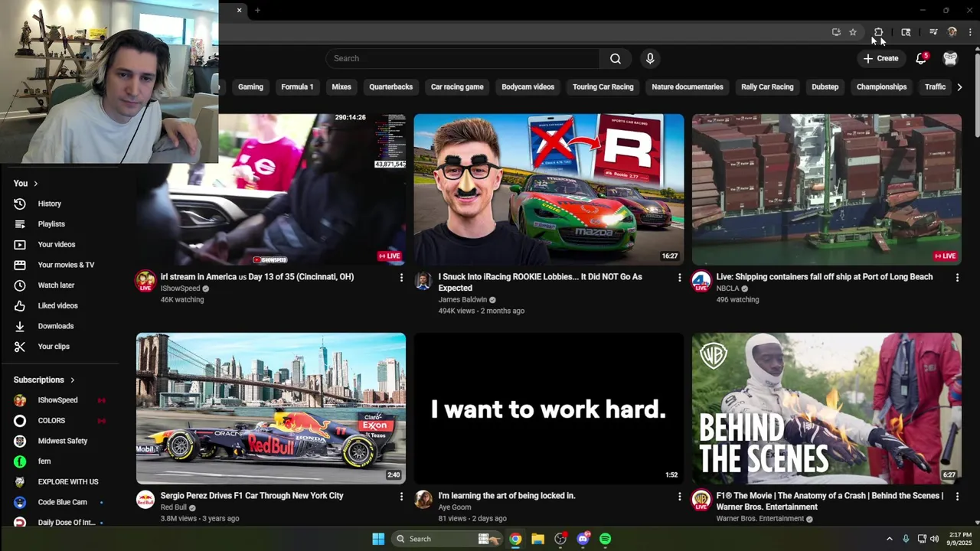Open the NBCLA channel name link
This screenshot has height=551, width=980.
point(727,289)
